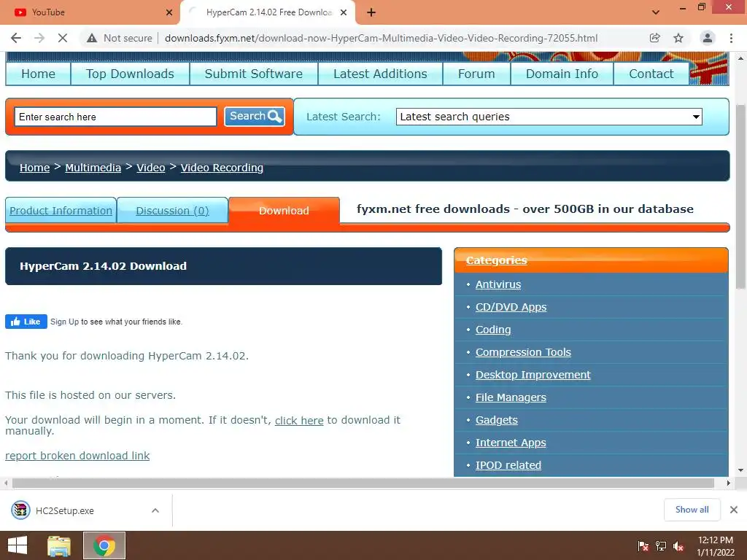Stop page loading with X button
747x560 pixels.
tap(63, 38)
